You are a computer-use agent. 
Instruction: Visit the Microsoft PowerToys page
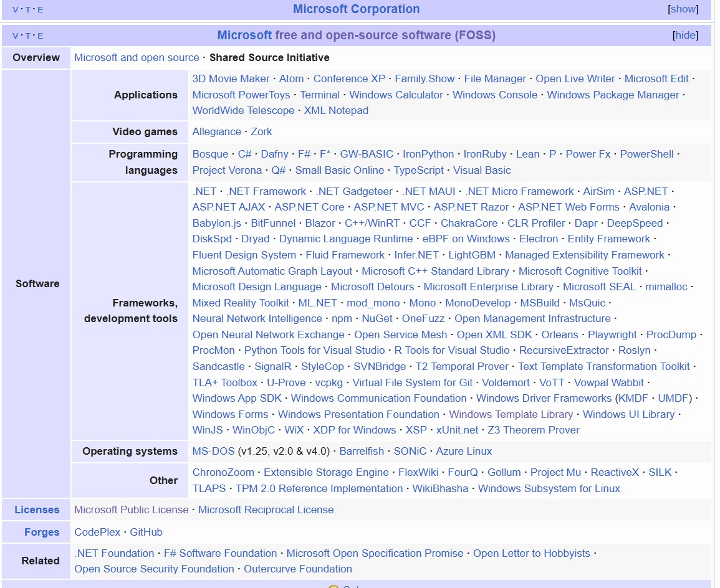(x=241, y=95)
